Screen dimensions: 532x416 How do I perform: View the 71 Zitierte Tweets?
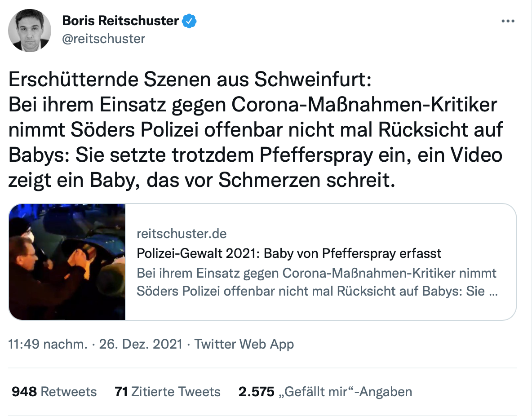point(168,392)
